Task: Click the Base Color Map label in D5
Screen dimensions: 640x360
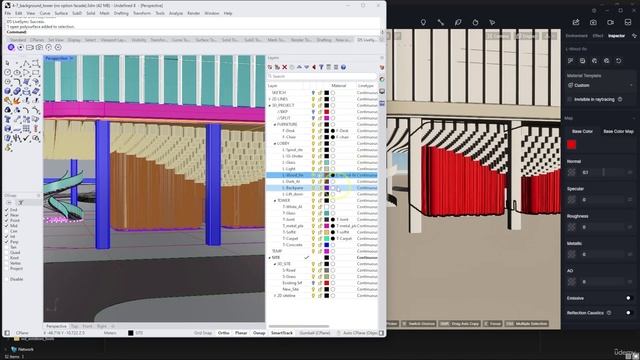Action: pos(618,131)
